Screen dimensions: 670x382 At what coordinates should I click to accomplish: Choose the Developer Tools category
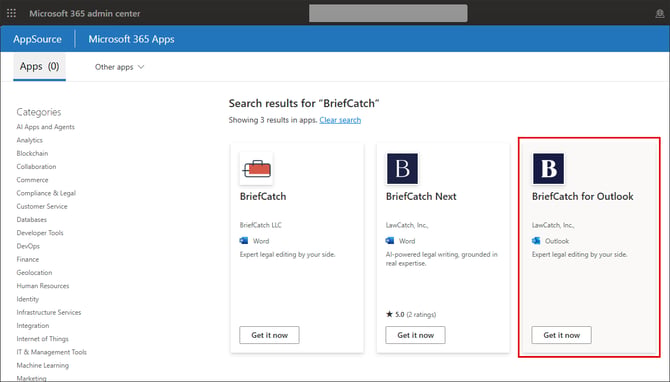[x=40, y=233]
